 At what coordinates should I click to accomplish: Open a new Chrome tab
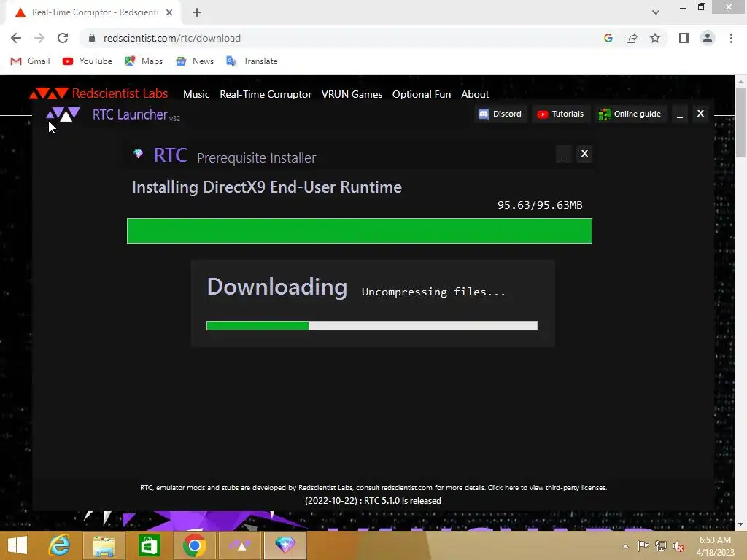197,12
